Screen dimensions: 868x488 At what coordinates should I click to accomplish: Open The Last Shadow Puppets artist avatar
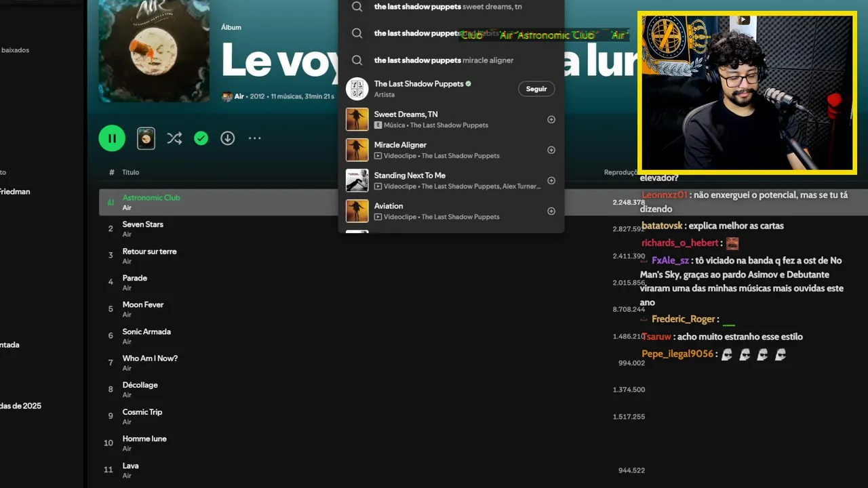357,89
